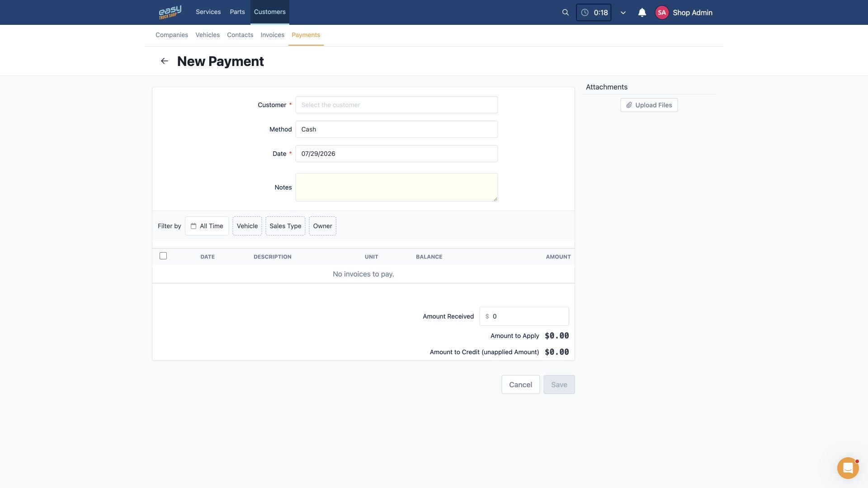Select the Payments tab

coord(306,35)
